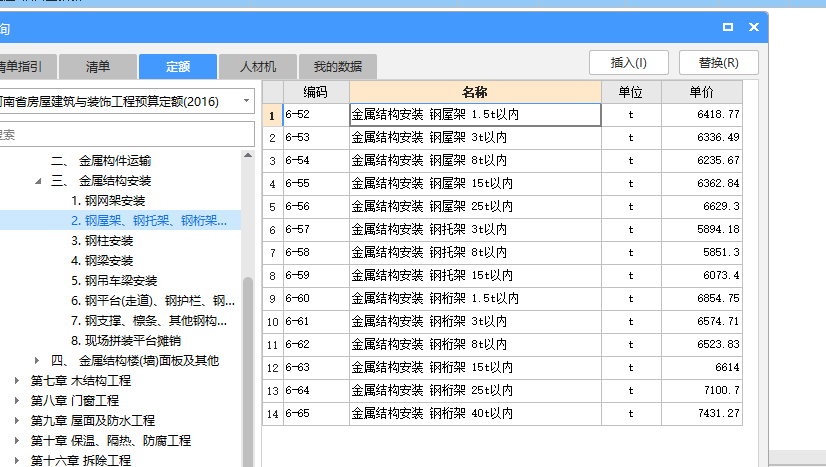Close the query dialog window
Viewport: 826px width, 467px height.
click(x=754, y=27)
